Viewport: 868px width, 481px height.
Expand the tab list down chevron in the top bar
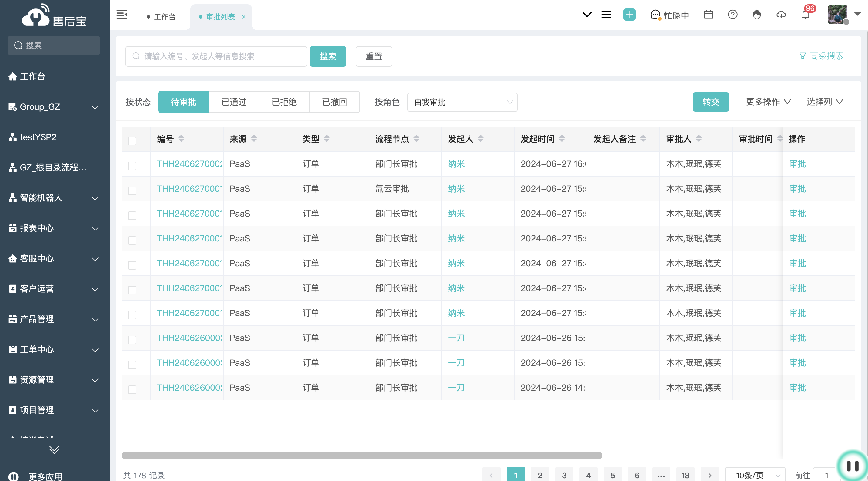(587, 15)
